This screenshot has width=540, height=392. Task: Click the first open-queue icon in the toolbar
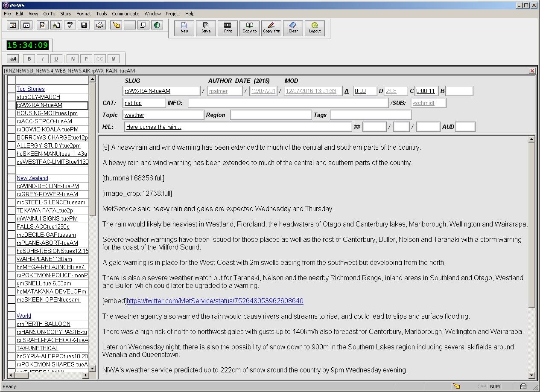pos(12,25)
